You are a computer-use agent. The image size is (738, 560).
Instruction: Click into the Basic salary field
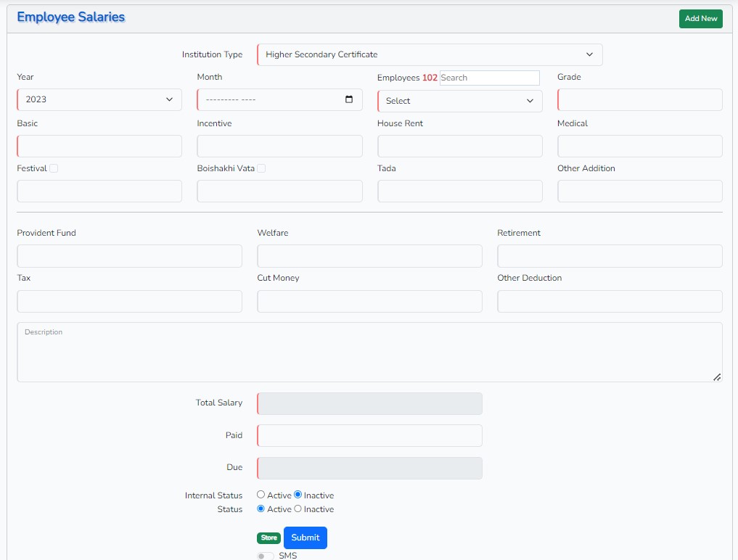tap(99, 146)
